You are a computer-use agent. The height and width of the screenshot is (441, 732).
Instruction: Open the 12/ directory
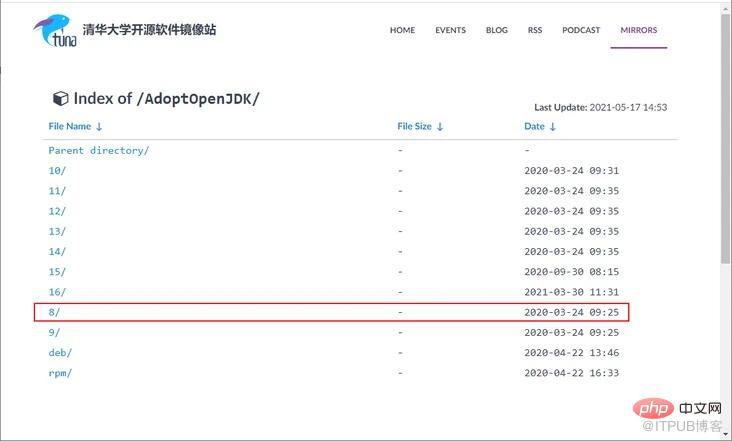pyautogui.click(x=57, y=211)
